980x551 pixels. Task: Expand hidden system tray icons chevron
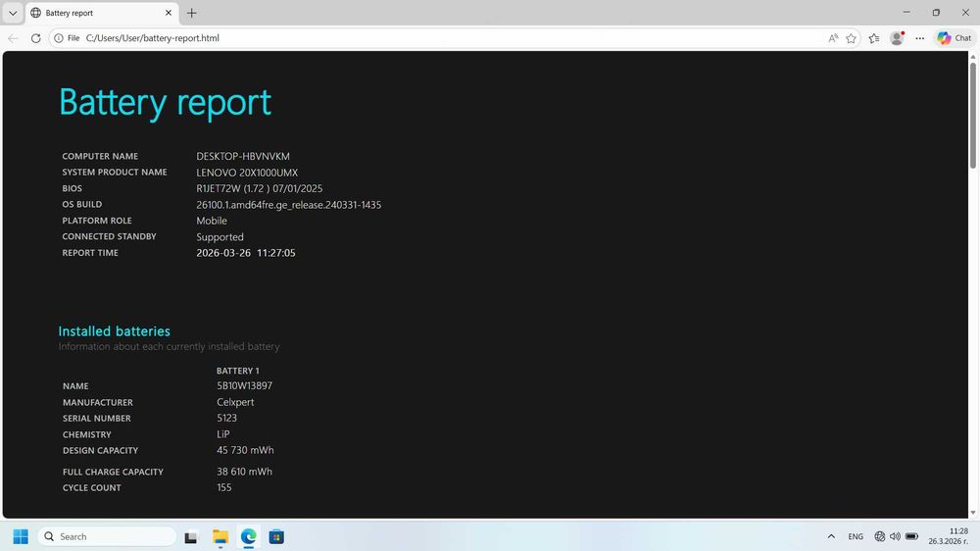(x=831, y=536)
